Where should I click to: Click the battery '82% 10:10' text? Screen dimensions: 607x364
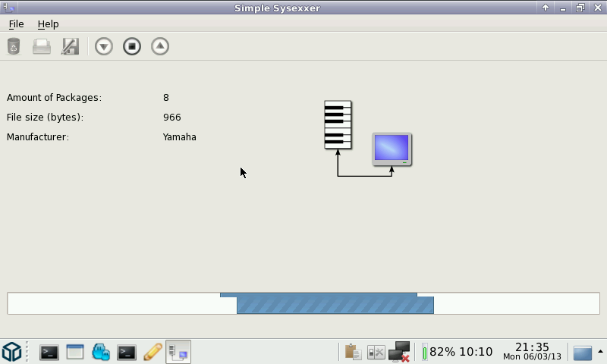461,352
